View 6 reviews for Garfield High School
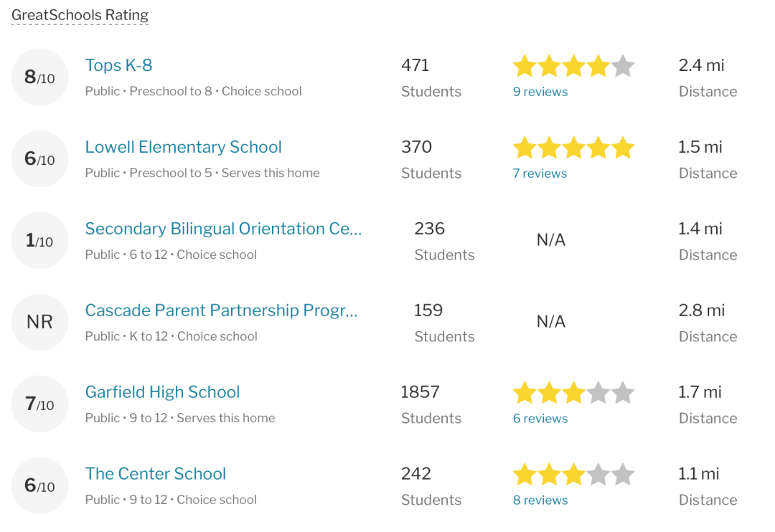This screenshot has width=775, height=532. (x=540, y=419)
